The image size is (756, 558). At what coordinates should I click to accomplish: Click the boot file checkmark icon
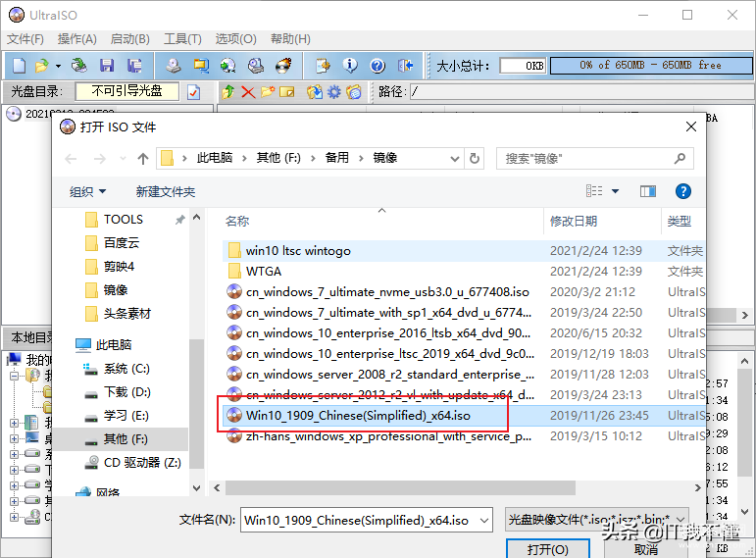pos(193,91)
